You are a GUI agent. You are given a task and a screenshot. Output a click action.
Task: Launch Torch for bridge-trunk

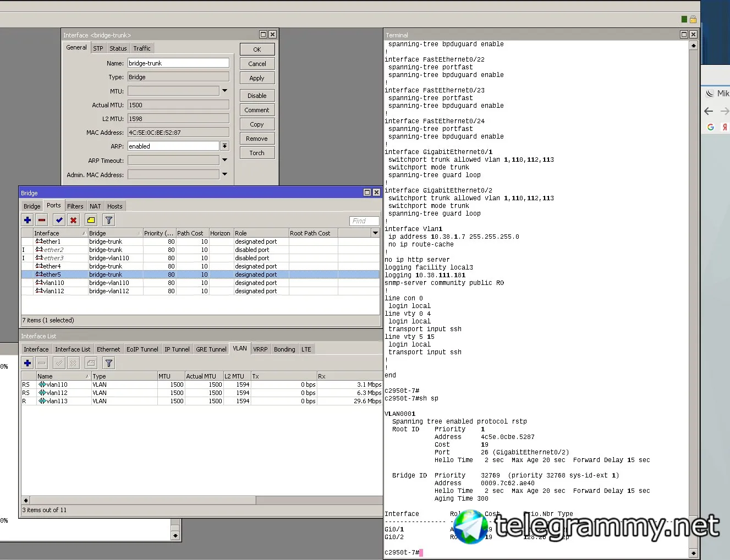[257, 153]
